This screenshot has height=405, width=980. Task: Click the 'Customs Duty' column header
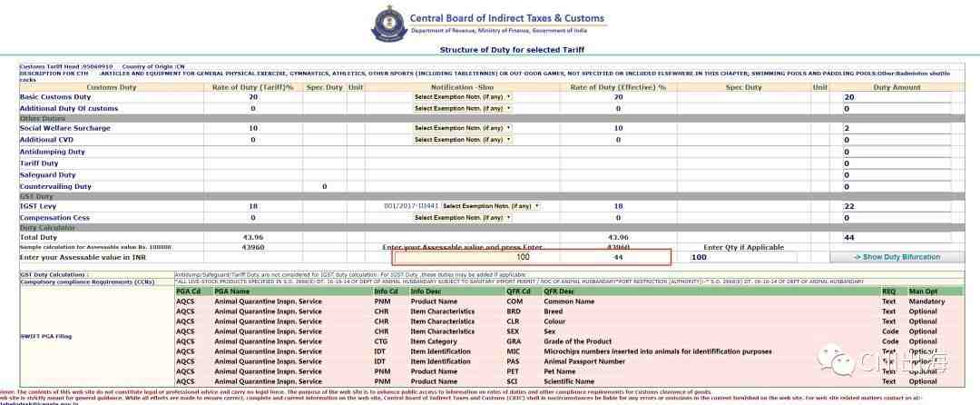coord(112,87)
